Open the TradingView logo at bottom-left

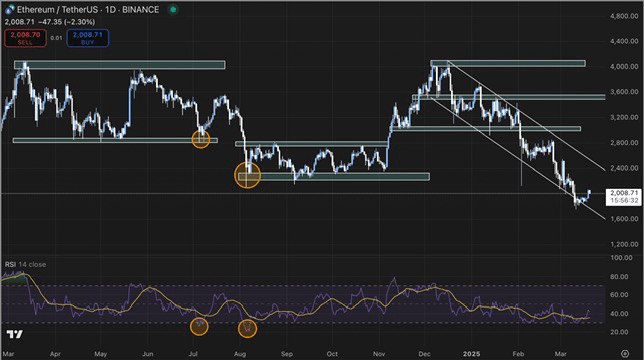[x=14, y=334]
